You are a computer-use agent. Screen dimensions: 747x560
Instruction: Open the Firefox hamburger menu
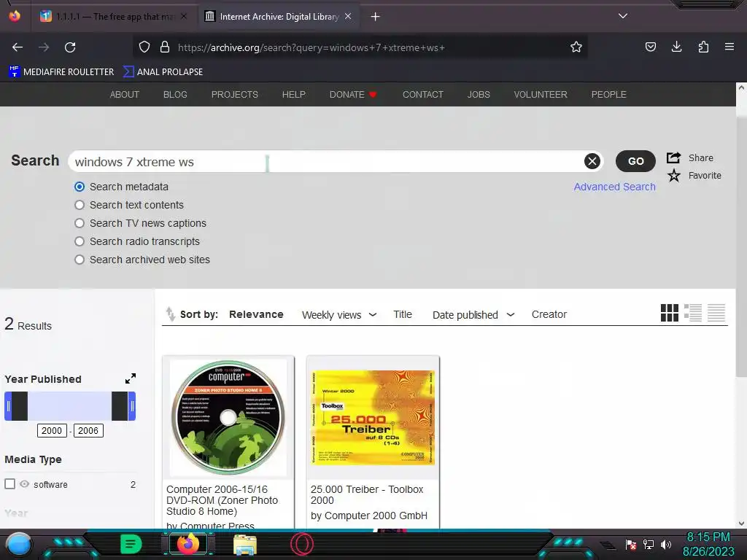729,47
